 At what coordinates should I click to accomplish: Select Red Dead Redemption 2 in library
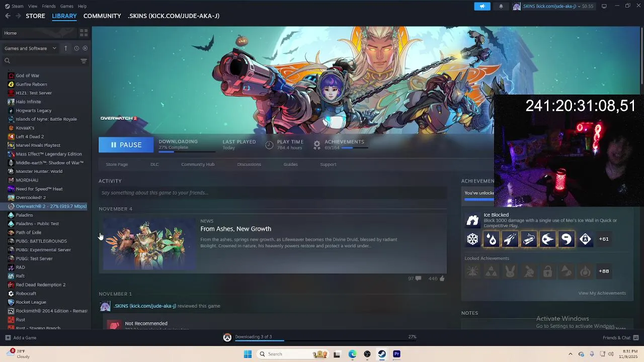coord(40,285)
